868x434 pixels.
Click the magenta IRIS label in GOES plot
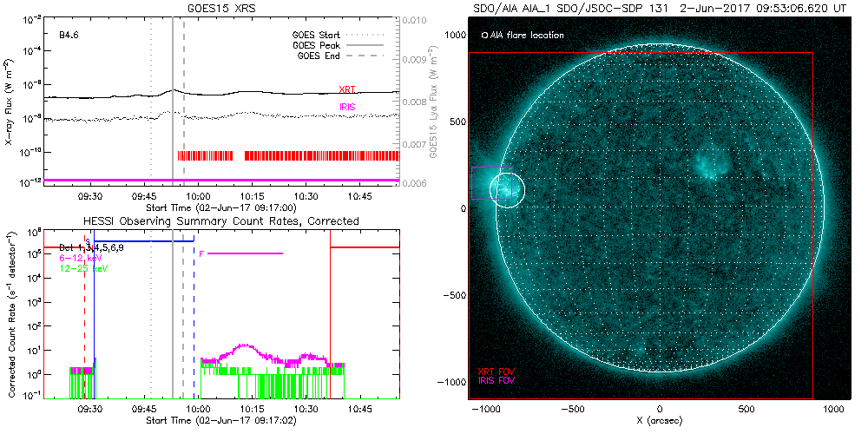347,106
